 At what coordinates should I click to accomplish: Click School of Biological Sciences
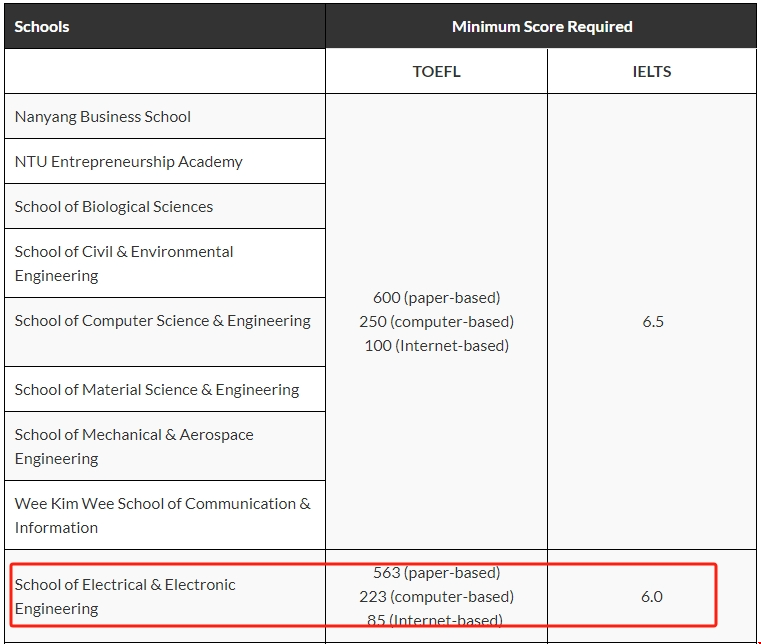point(114,207)
